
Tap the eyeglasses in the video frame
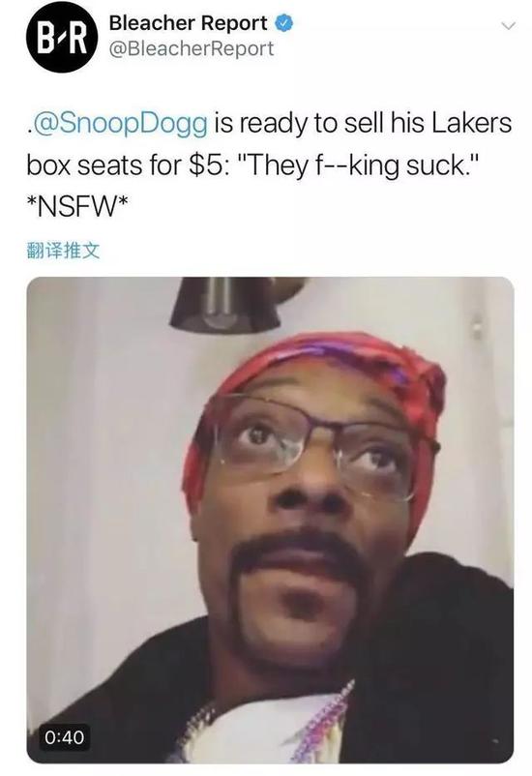pos(316,445)
